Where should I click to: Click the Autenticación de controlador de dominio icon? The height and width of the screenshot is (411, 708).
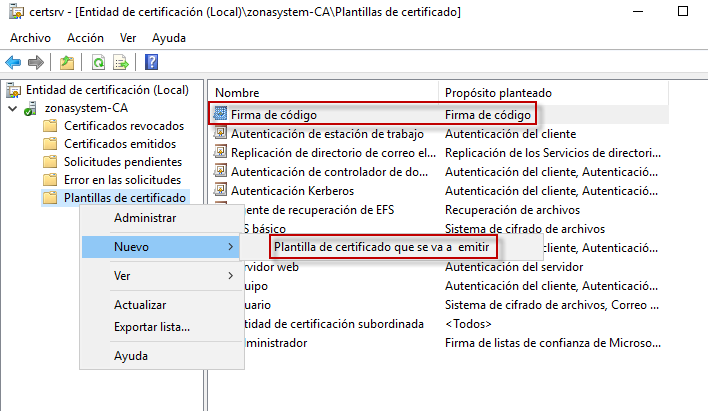tap(220, 171)
